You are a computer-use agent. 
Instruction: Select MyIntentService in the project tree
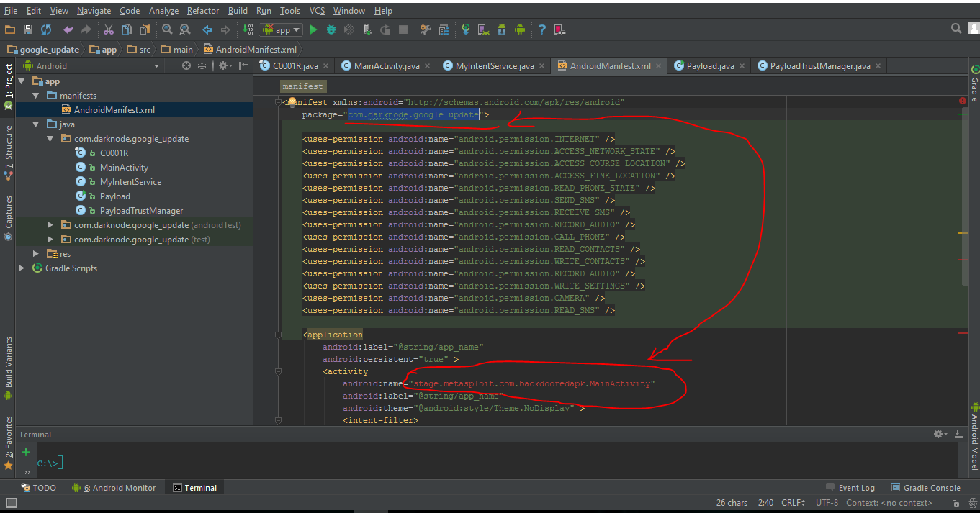click(x=130, y=182)
